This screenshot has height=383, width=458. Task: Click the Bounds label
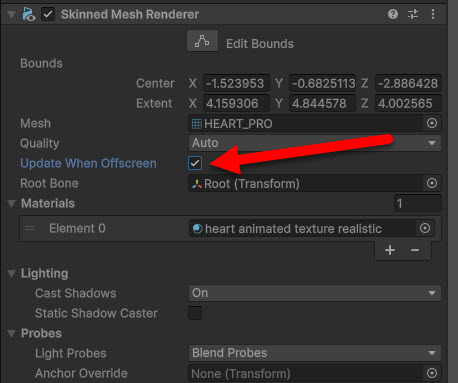point(41,63)
